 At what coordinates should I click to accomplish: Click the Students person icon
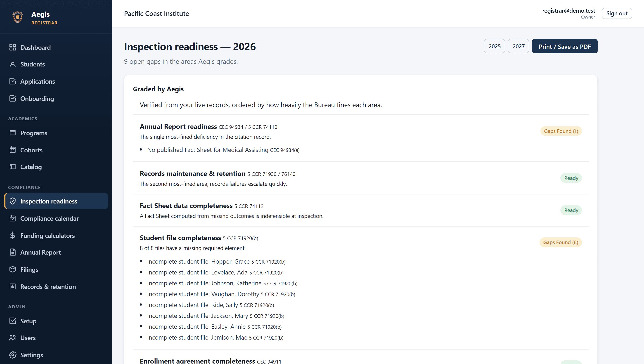(12, 64)
